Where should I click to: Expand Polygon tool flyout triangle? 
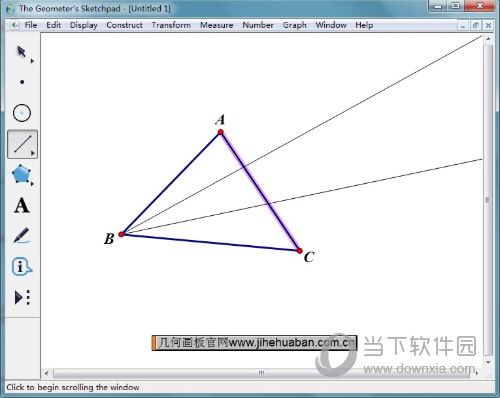coord(32,183)
